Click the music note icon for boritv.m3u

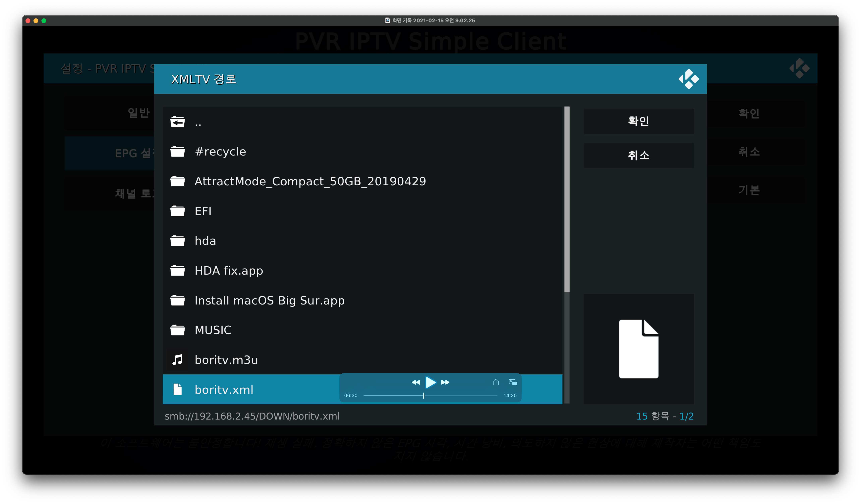177,359
